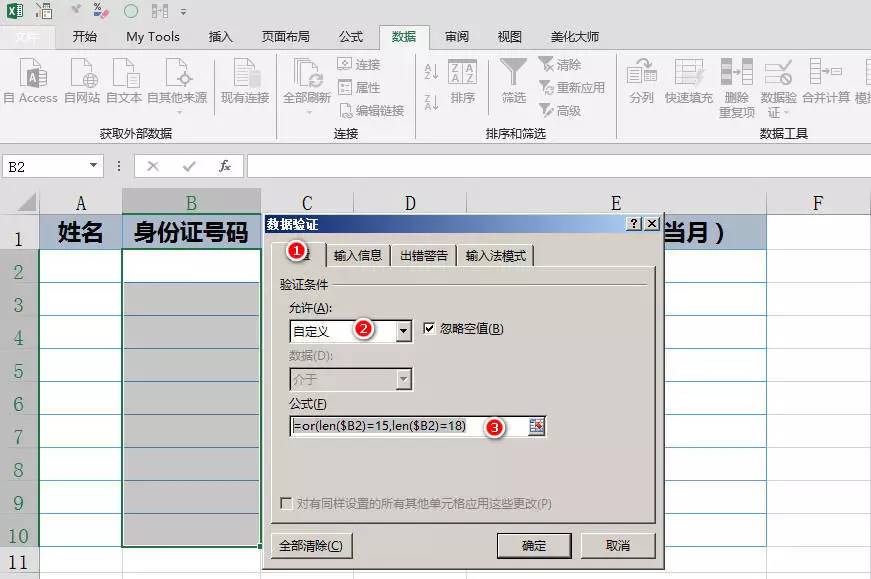Expand the Name Box dropdown arrow
This screenshot has width=871, height=579.
[x=94, y=166]
